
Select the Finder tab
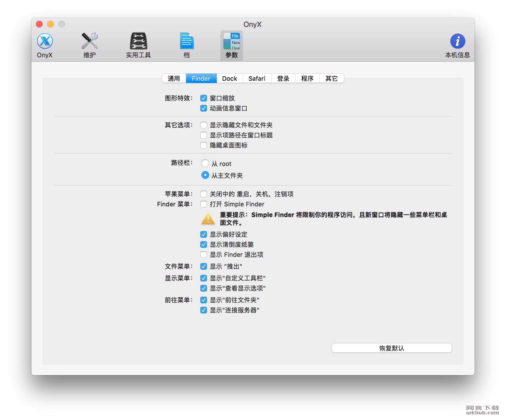click(x=201, y=79)
